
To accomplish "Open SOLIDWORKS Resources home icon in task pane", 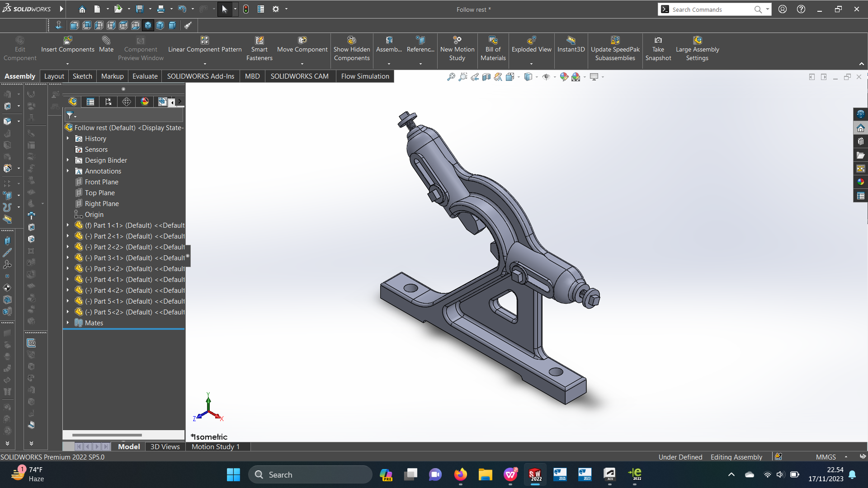I will point(860,128).
